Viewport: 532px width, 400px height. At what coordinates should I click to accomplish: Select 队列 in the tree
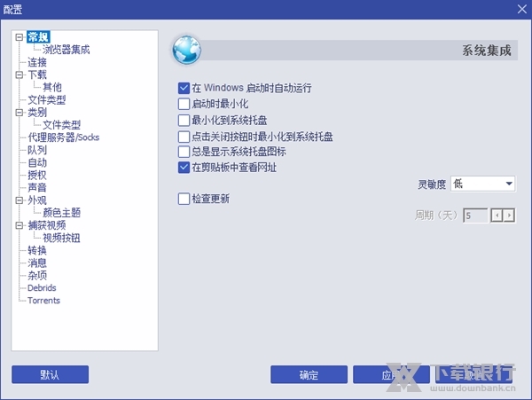coord(37,150)
